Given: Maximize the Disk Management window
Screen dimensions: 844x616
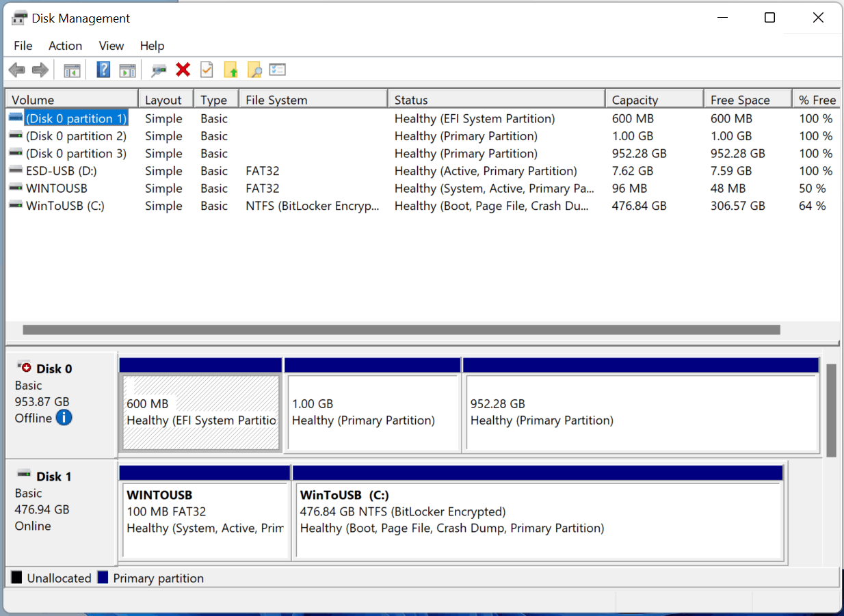Looking at the screenshot, I should [770, 18].
